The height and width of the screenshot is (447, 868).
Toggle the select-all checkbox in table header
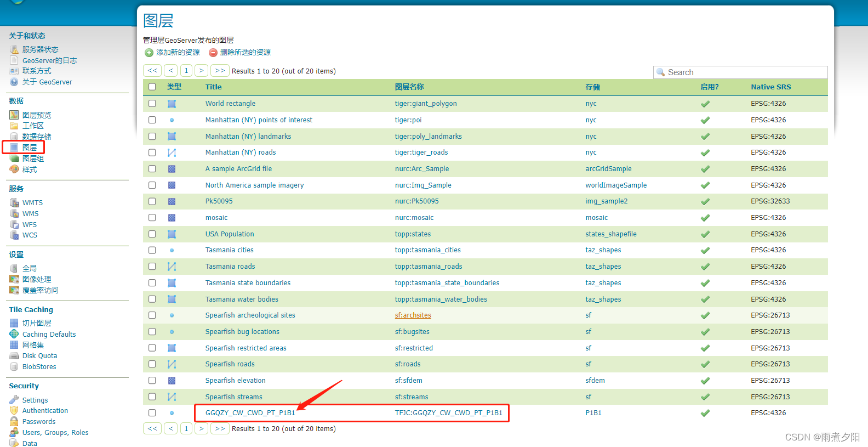[152, 87]
